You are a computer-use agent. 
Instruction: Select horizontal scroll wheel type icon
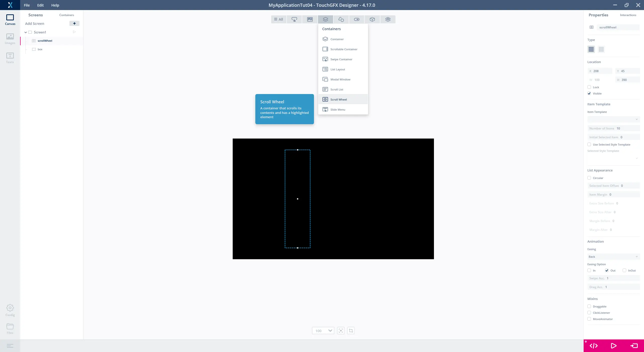(601, 49)
